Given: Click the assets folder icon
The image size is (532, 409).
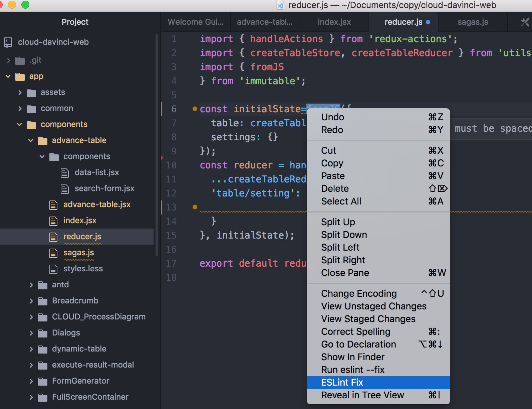Looking at the screenshot, I should 31,93.
